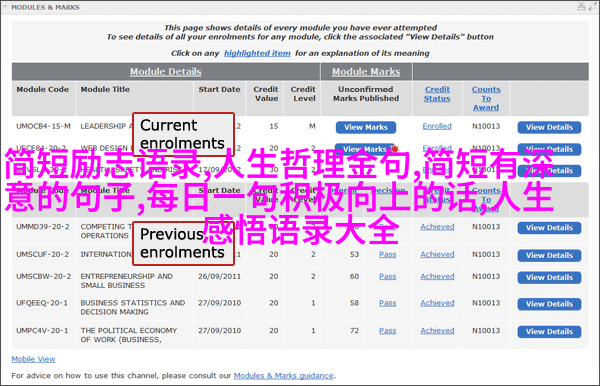600x386 pixels.
Task: Click the print icon in the channel header
Action: click(581, 7)
